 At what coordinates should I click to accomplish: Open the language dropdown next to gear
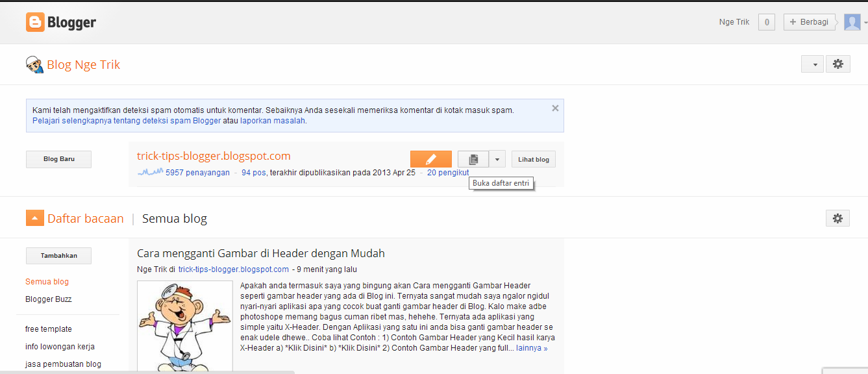click(813, 64)
